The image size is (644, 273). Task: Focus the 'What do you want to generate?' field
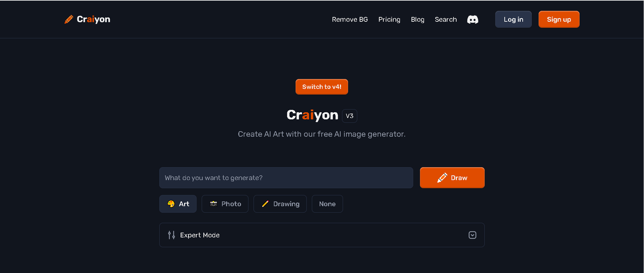286,178
